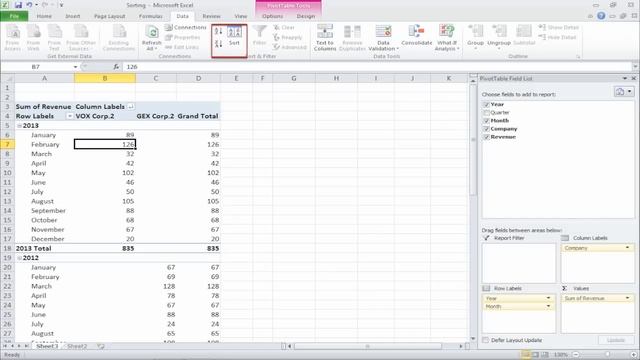Image resolution: width=640 pixels, height=360 pixels.
Task: Switch to the Home ribbon tab
Action: pyautogui.click(x=44, y=16)
